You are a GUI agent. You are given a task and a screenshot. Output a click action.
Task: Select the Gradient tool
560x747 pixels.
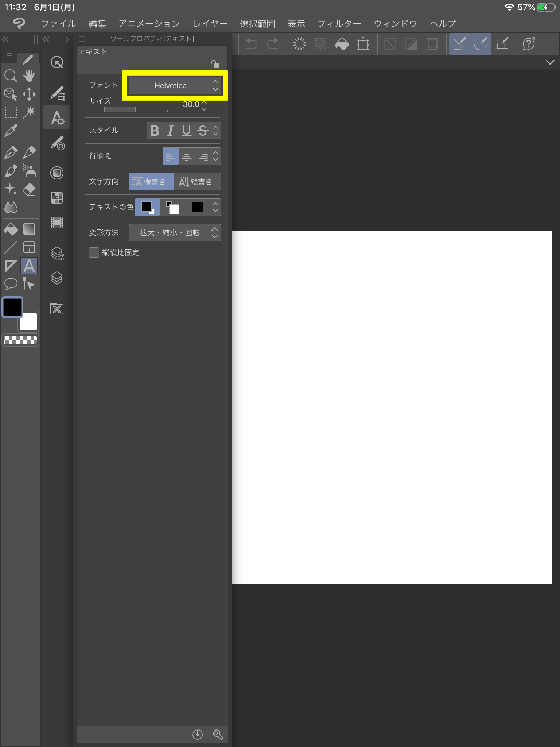[x=29, y=229]
